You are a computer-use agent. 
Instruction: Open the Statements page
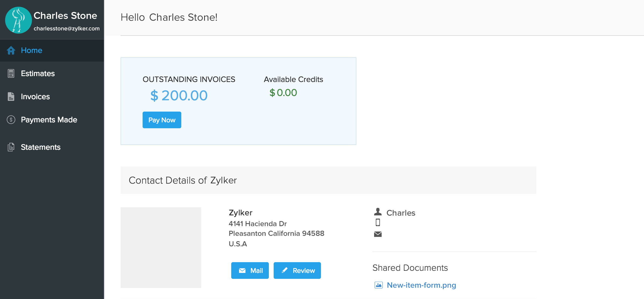(x=52, y=147)
